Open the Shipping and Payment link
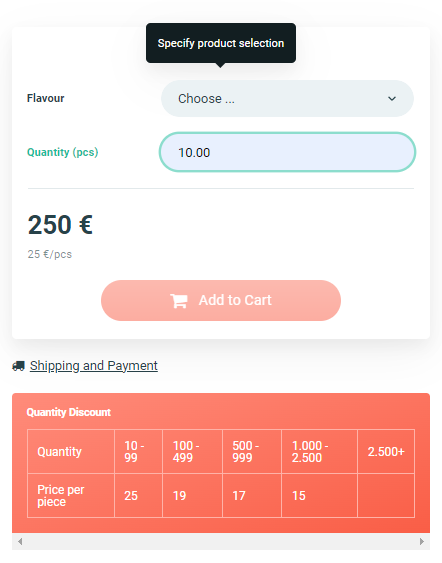 (94, 366)
